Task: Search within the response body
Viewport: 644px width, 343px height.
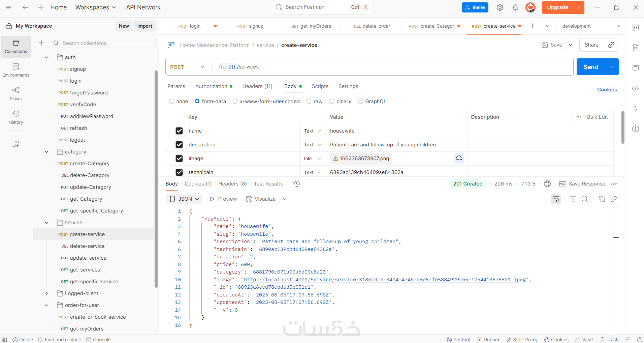Action: coord(584,199)
